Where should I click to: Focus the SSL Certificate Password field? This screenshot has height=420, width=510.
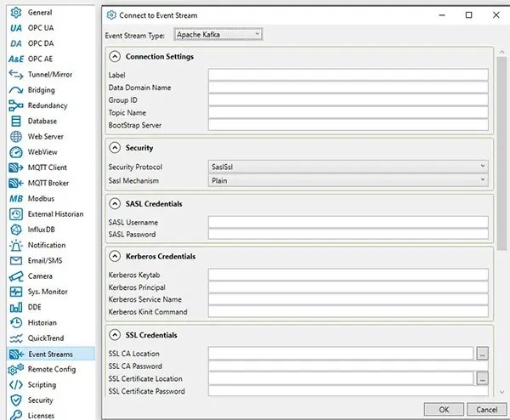pyautogui.click(x=348, y=391)
